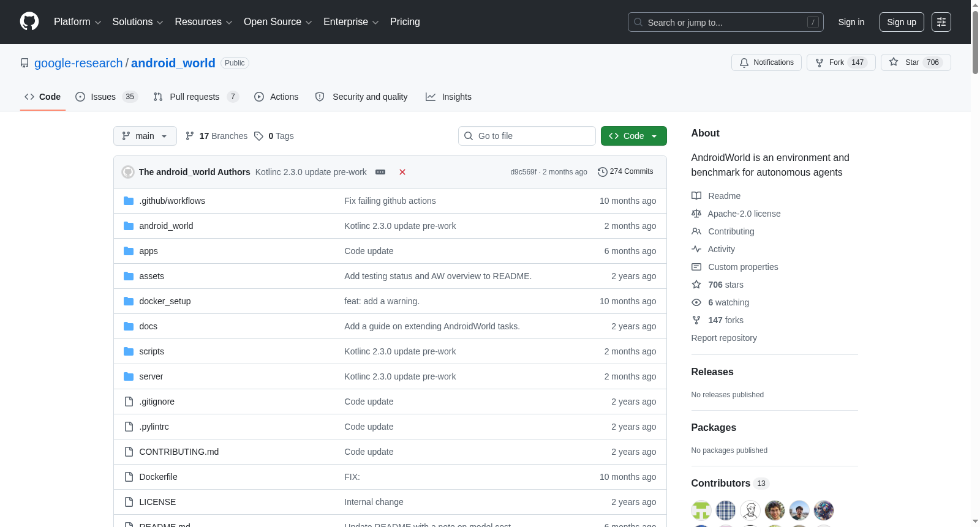Switch to the Code tab

43,97
